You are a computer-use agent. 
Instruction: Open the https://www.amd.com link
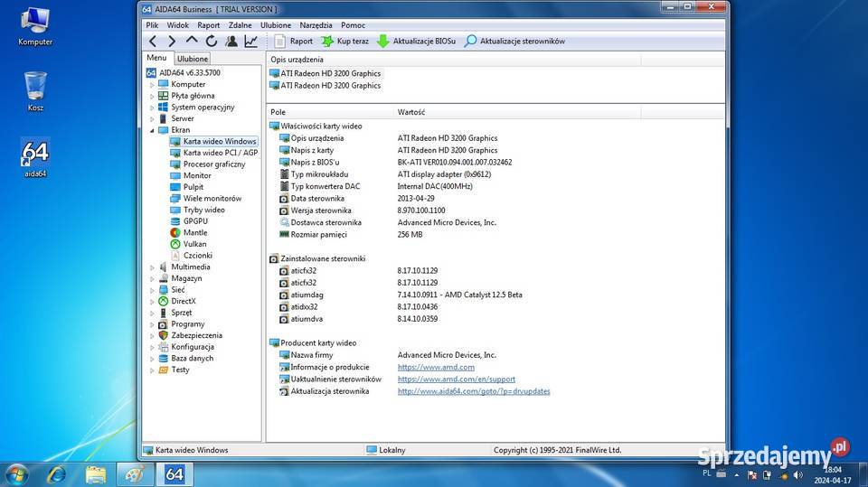coord(436,368)
